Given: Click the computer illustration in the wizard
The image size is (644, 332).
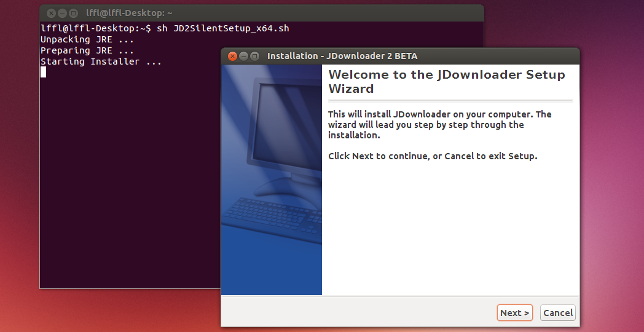Looking at the screenshot, I should pyautogui.click(x=272, y=180).
